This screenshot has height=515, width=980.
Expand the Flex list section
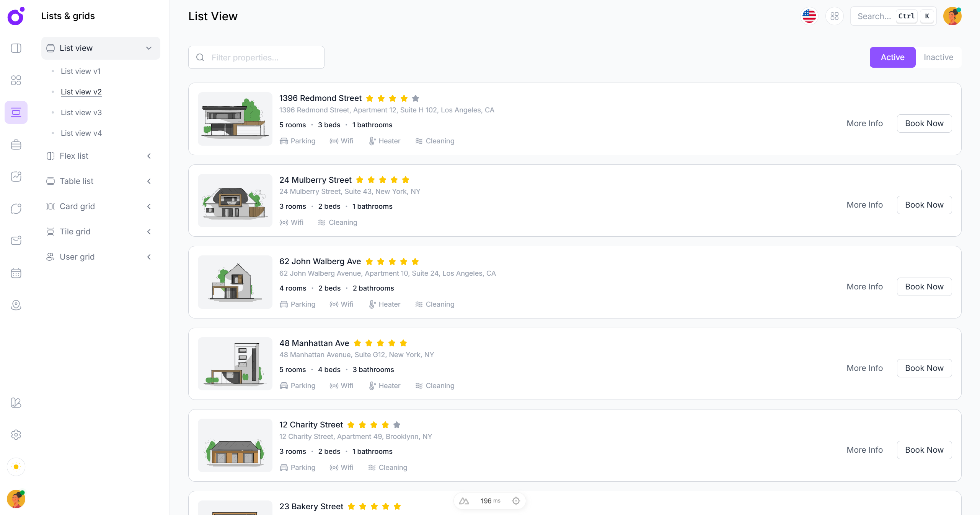click(x=148, y=156)
